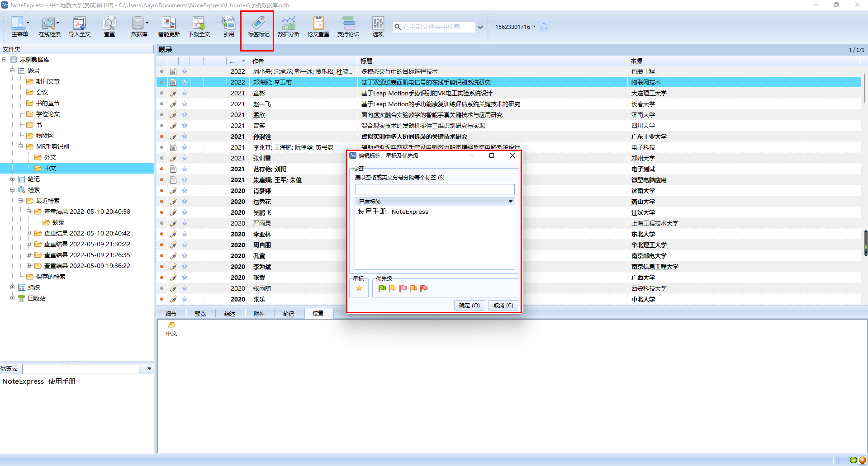Open the 标签云 tag cloud dropdown arrow
Image resolution: width=868 pixels, height=466 pixels.
[149, 369]
